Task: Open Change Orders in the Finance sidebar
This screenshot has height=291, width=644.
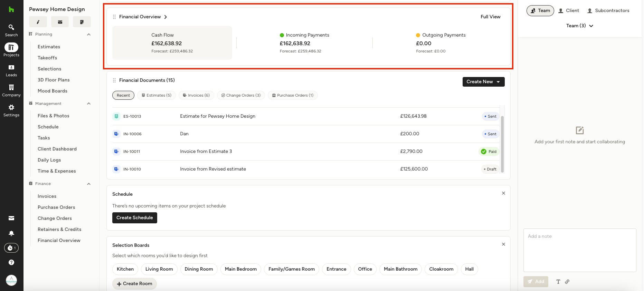Action: point(55,218)
